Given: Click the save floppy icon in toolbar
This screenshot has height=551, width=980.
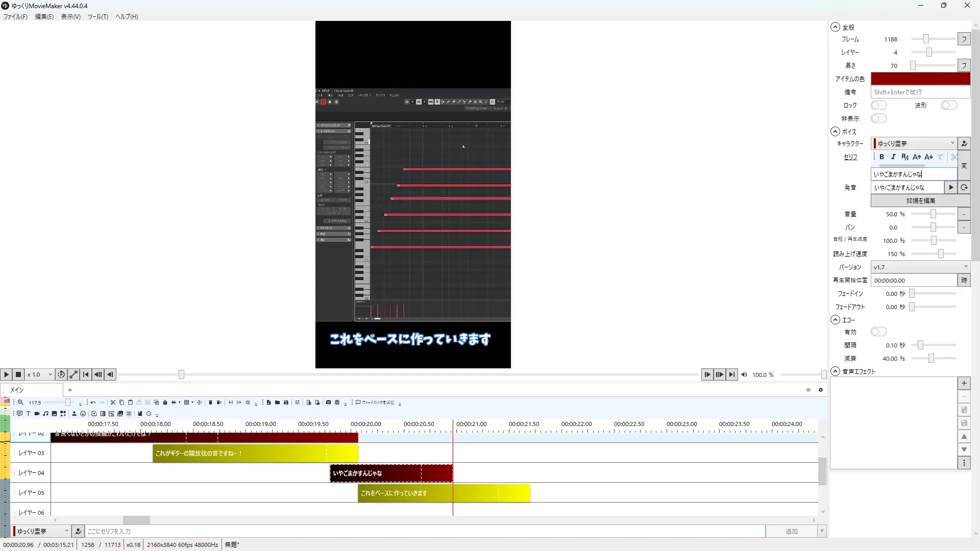Looking at the screenshot, I should pos(286,403).
